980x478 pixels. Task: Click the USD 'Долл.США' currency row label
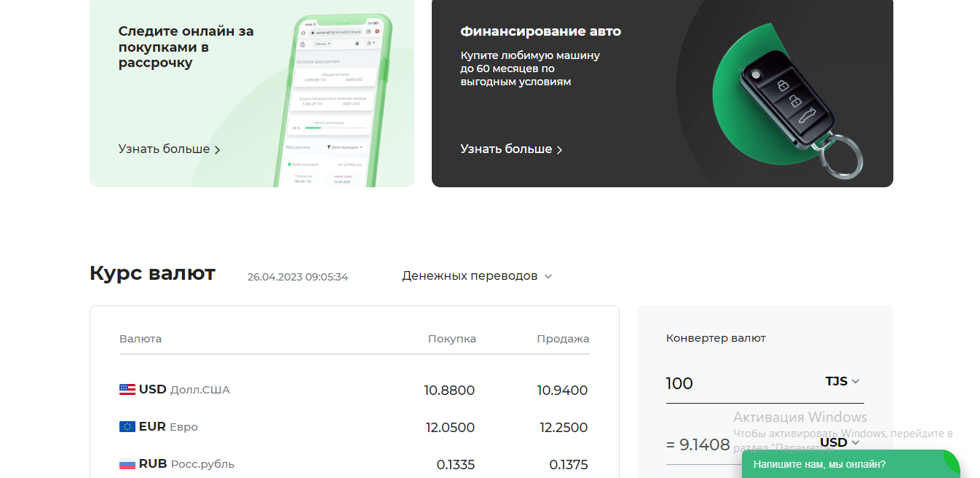[199, 390]
